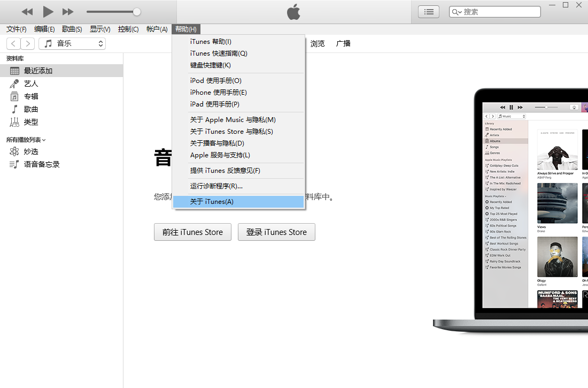Choose iTunes 快速指南(Q)

tap(238, 54)
